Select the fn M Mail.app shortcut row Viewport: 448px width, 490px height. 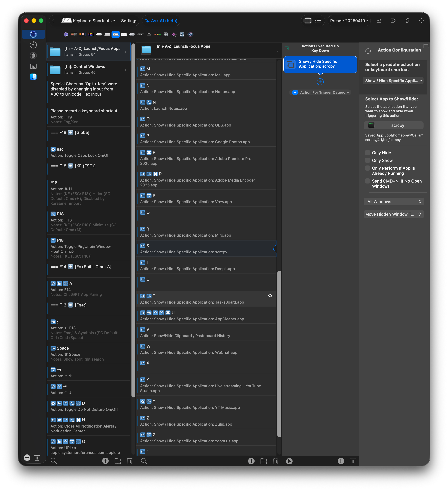point(206,72)
